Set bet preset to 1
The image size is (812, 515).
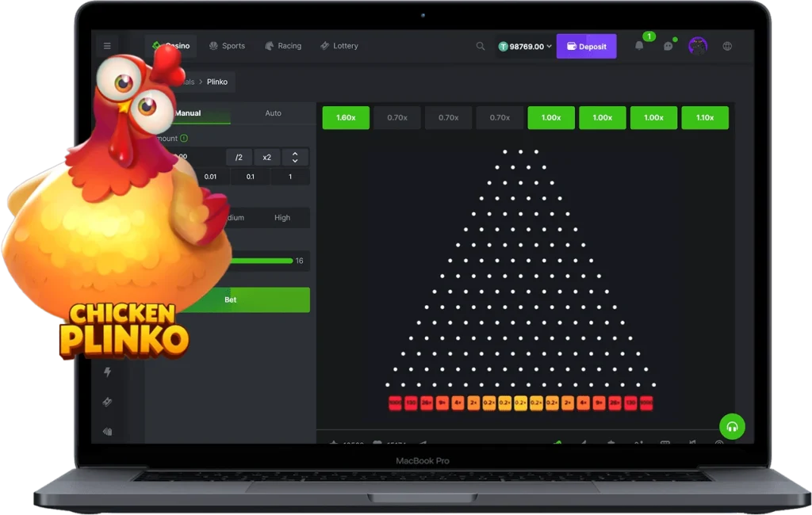click(290, 177)
